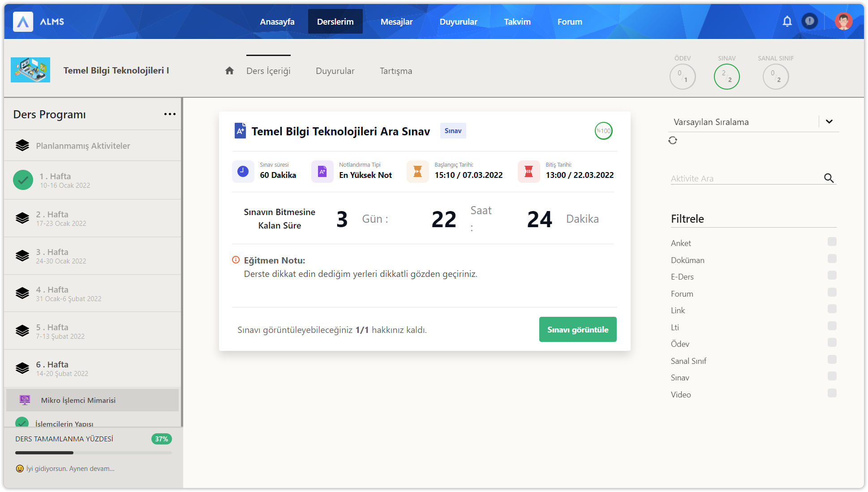Click the ALMS logo icon

tap(23, 22)
